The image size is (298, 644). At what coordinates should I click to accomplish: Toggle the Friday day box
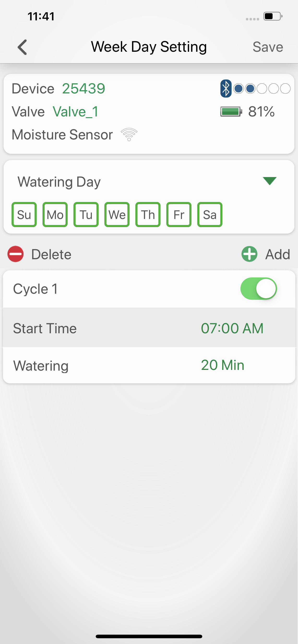click(179, 214)
